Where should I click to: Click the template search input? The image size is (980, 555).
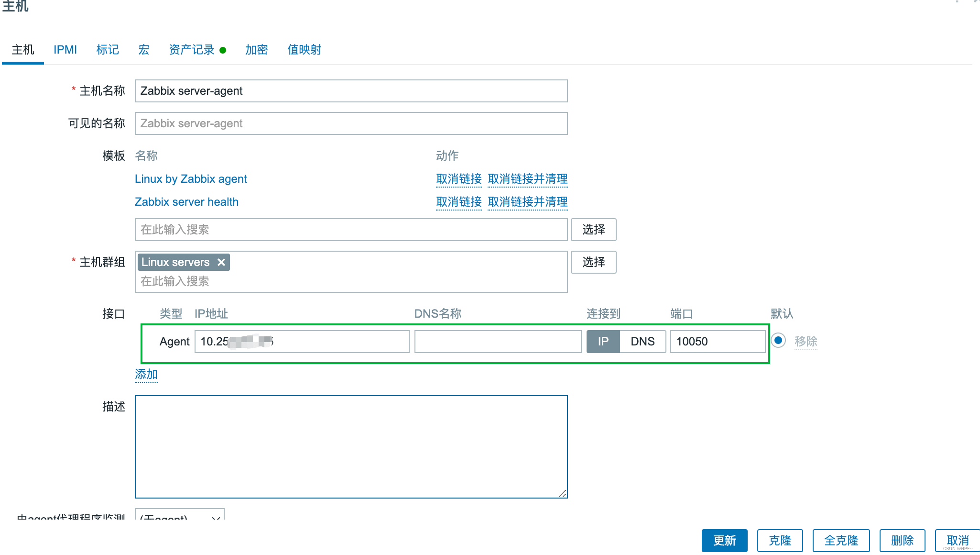[x=351, y=230]
